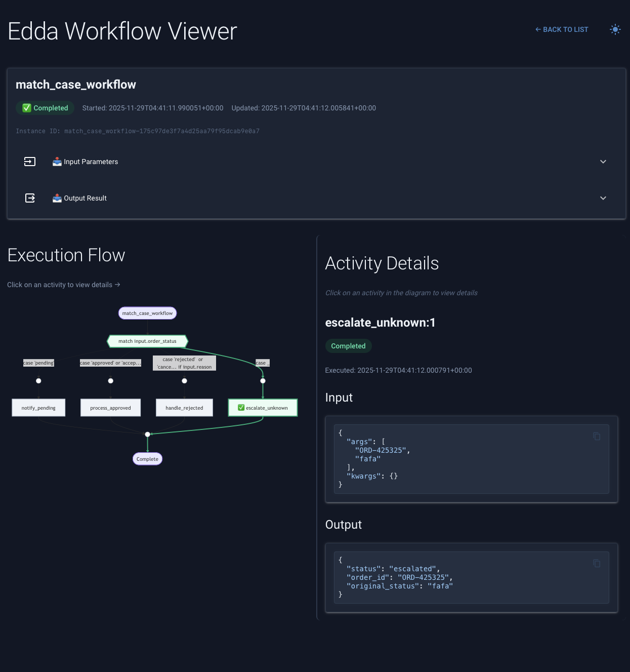Click the checkmark icon in the Completed badge
The image size is (630, 672).
26,107
